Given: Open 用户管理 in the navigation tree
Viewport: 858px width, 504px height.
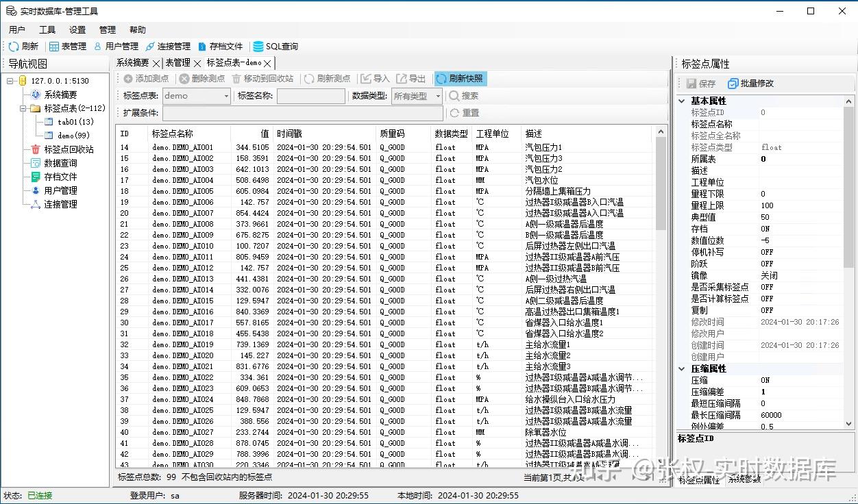Looking at the screenshot, I should coord(60,190).
